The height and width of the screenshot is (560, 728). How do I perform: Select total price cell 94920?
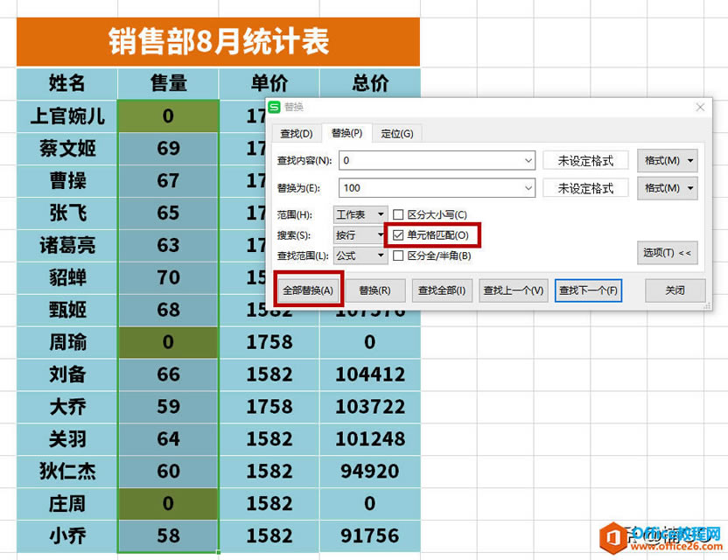pos(370,472)
